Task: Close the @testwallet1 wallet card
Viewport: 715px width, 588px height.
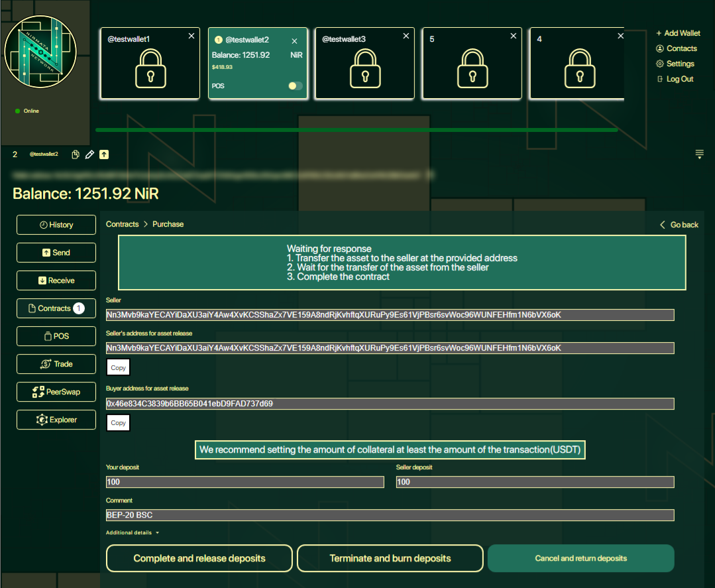Action: [192, 36]
